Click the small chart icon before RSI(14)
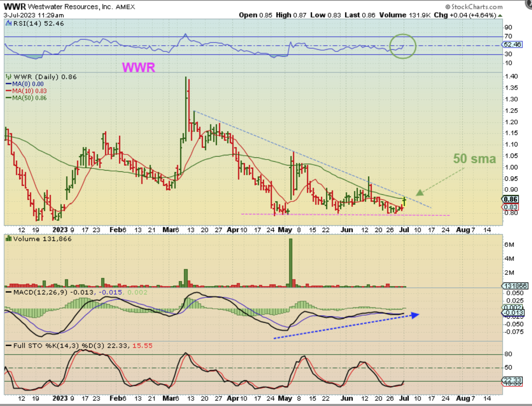 click(8, 24)
